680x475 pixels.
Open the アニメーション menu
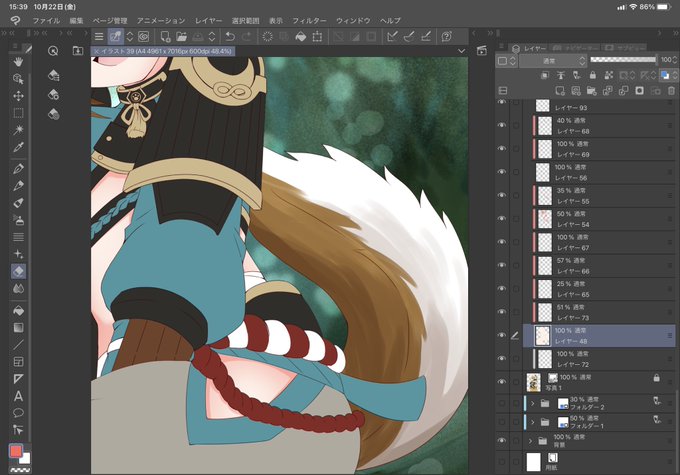161,20
